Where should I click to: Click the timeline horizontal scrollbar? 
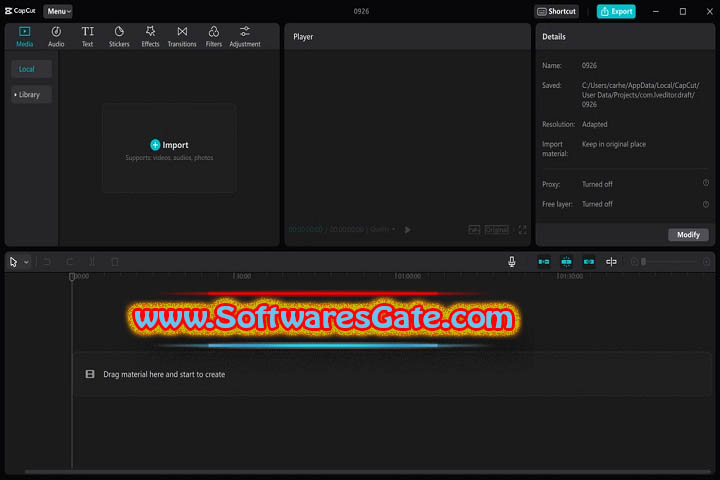point(367,472)
